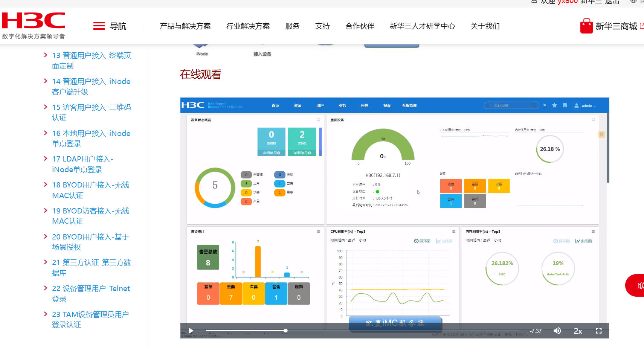Open the 告警统计 panel menu icon

coord(318,232)
